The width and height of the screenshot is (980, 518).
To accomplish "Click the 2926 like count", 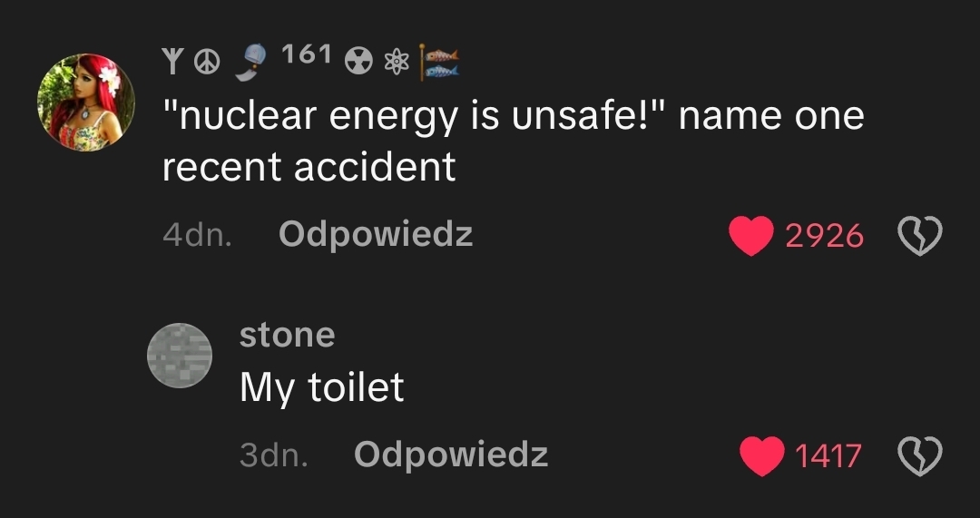I will tap(823, 236).
